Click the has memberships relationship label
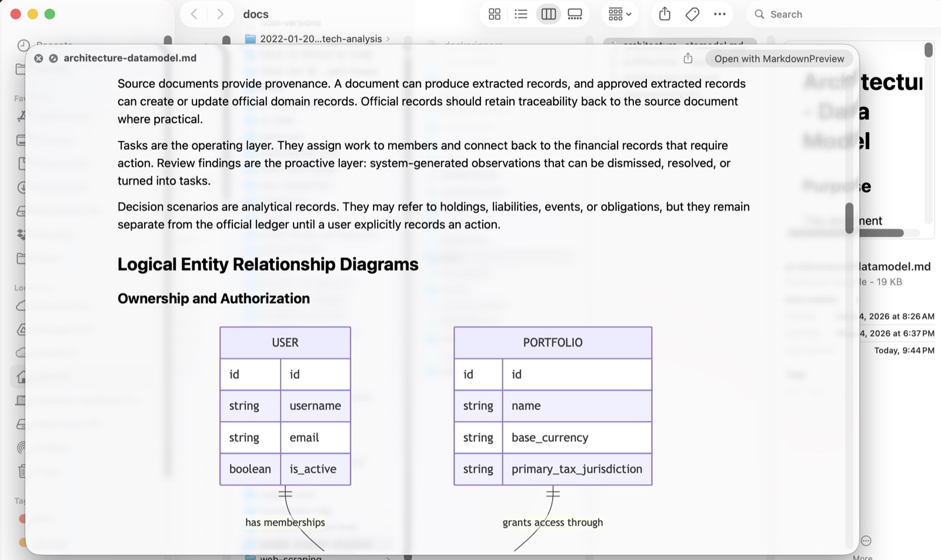The image size is (941, 560). [x=285, y=522]
